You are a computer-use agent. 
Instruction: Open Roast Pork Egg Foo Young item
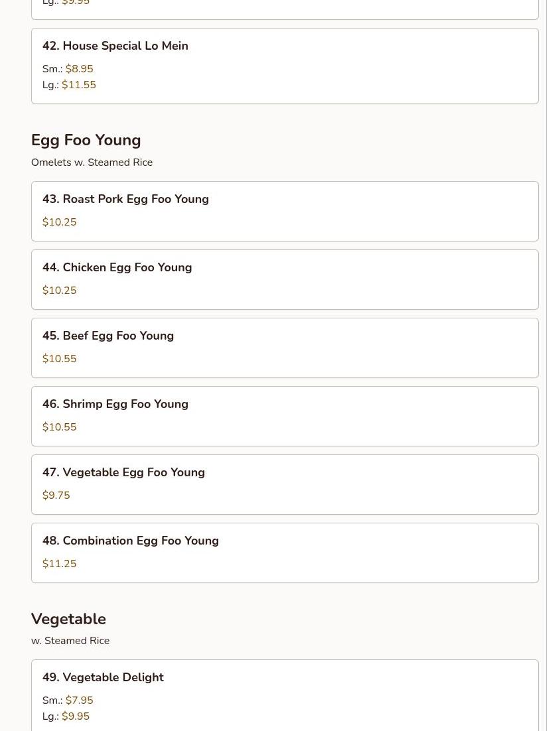125,199
